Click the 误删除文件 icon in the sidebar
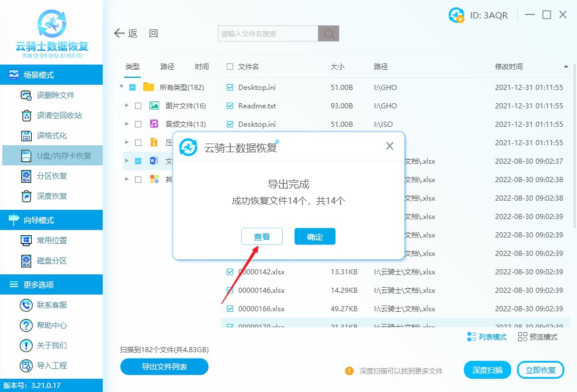 [26, 95]
